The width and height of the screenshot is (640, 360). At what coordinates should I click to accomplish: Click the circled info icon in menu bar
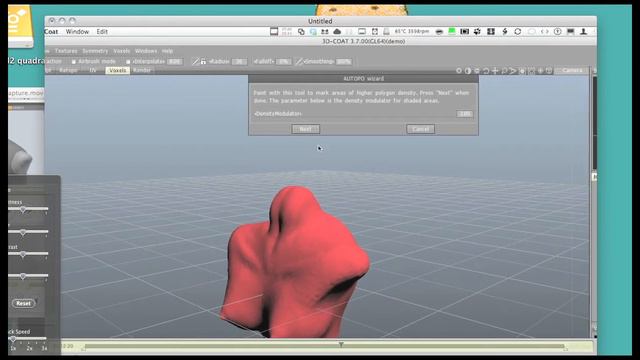click(x=558, y=31)
